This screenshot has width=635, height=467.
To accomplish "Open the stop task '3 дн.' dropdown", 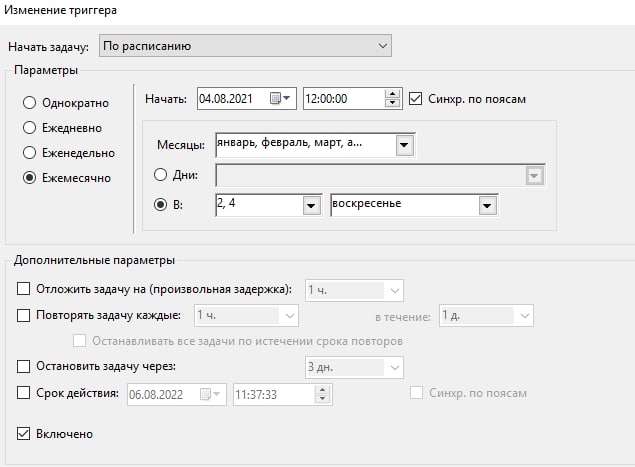I will (x=354, y=367).
